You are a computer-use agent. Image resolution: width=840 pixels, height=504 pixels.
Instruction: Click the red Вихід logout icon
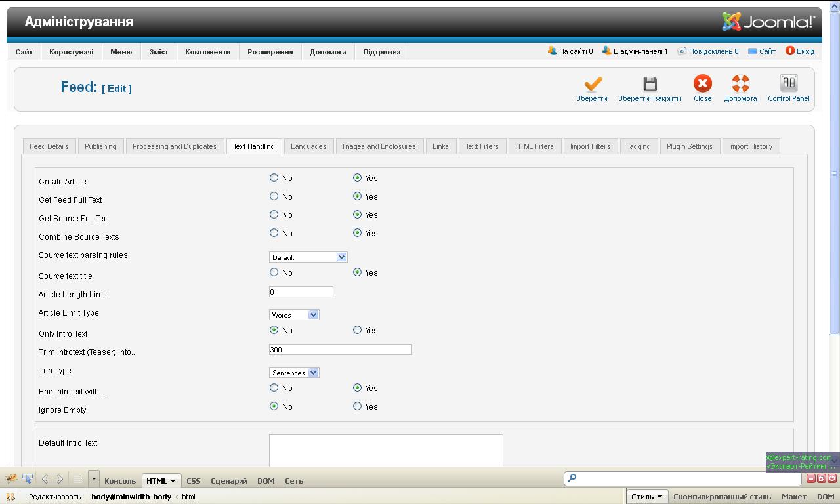790,51
